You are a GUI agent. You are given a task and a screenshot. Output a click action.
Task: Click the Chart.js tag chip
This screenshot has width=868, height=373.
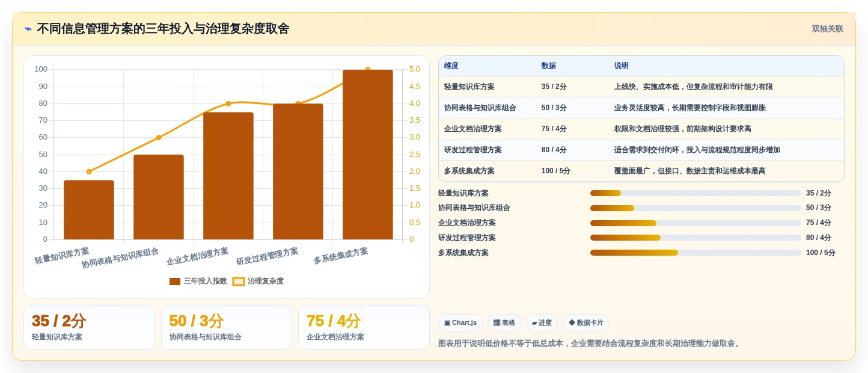(x=460, y=323)
